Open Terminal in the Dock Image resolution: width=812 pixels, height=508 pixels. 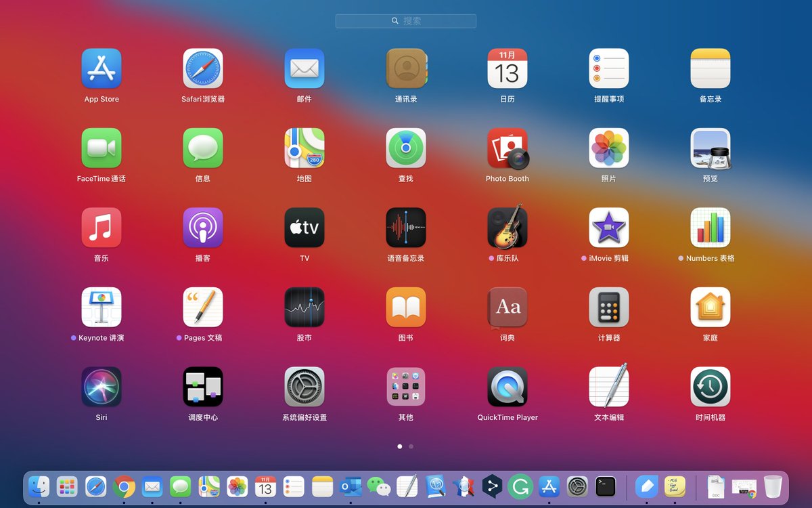click(606, 486)
